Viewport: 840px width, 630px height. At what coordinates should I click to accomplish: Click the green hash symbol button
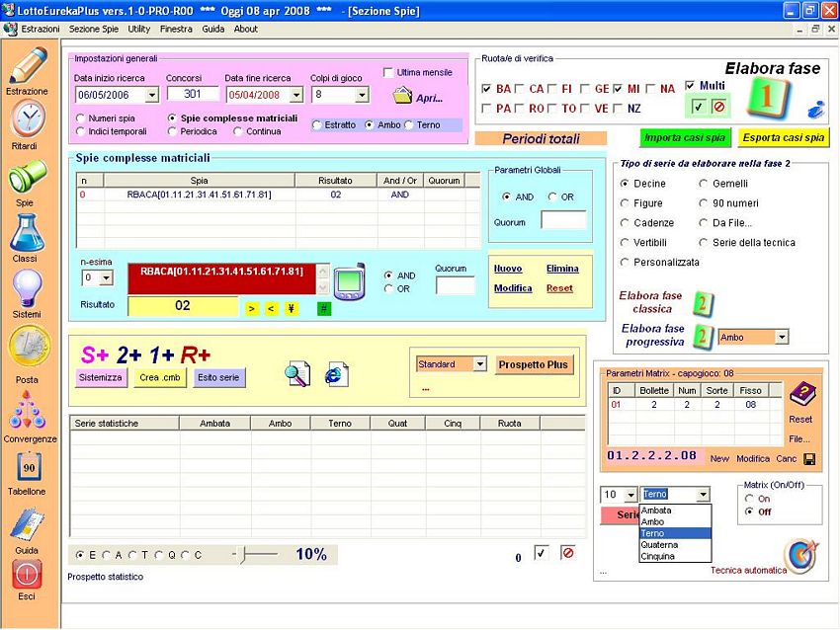pos(324,309)
